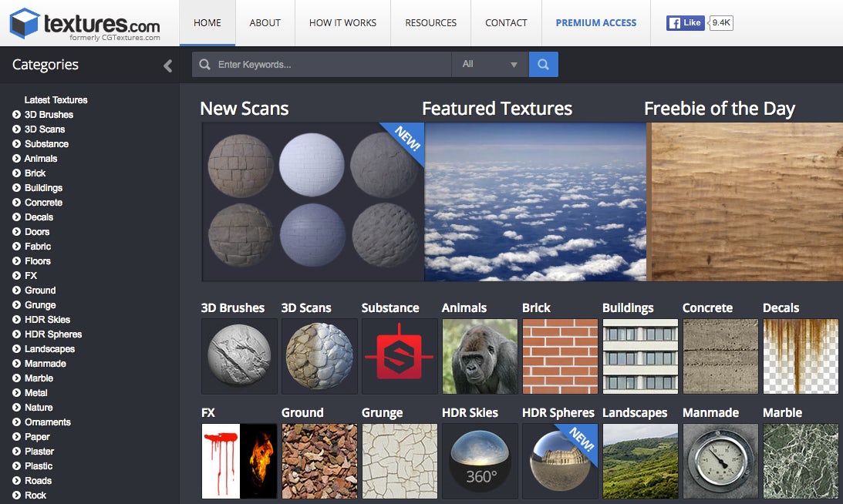Expand the Substance sidebar arrow
The height and width of the screenshot is (504, 843).
[17, 144]
